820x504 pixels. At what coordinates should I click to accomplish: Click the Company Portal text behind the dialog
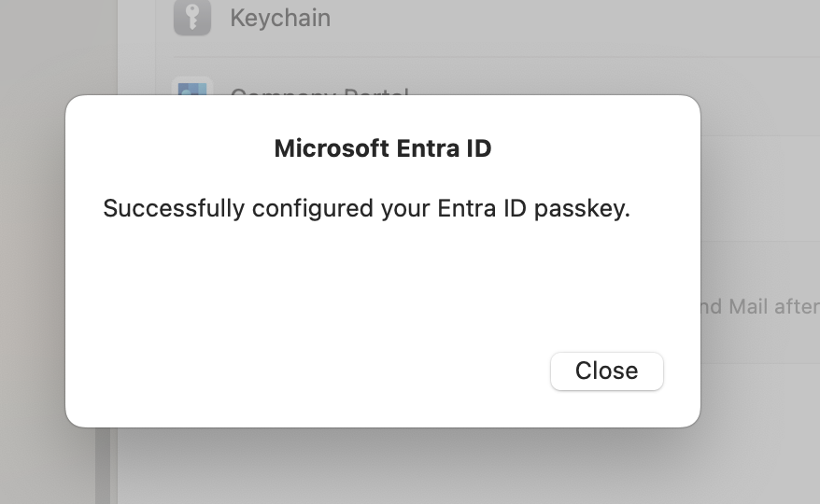coord(319,91)
